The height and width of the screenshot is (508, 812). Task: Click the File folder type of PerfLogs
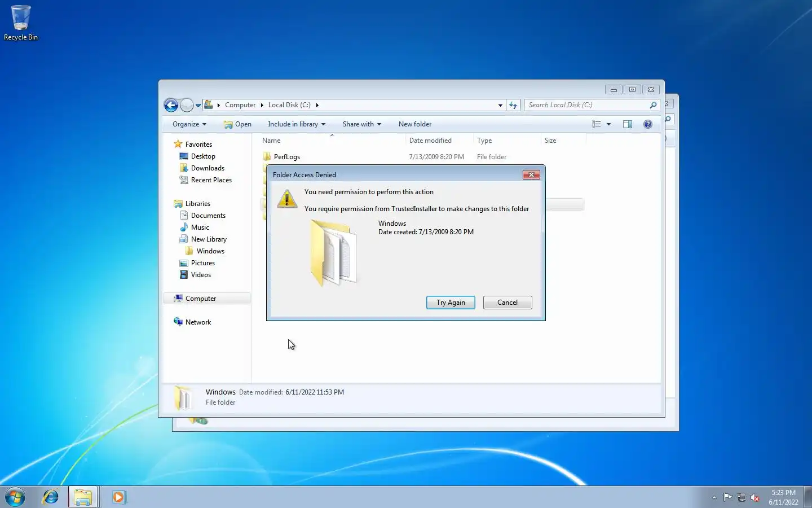(492, 157)
